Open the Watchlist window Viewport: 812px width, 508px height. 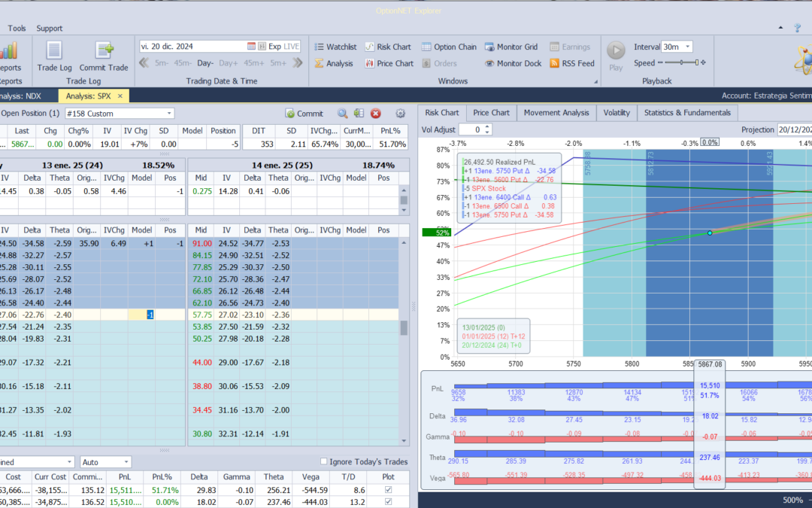pos(335,47)
